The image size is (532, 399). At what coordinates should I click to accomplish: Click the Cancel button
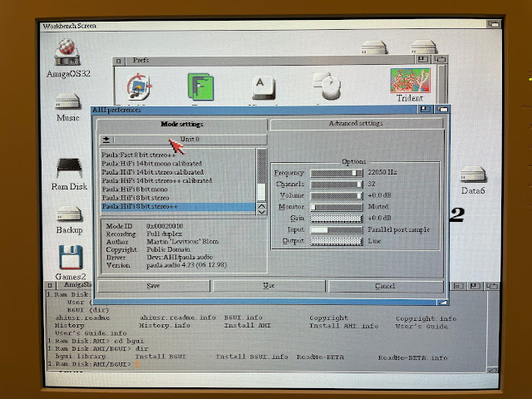point(385,286)
